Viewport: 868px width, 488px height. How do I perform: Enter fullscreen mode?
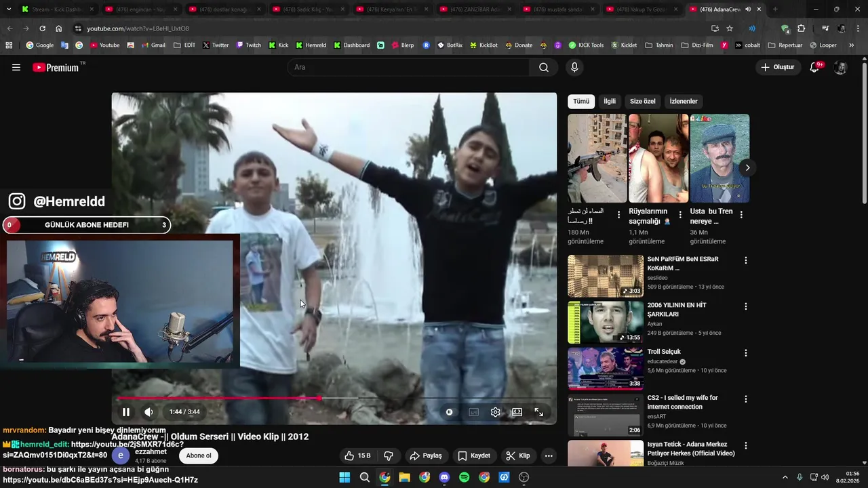click(x=538, y=412)
